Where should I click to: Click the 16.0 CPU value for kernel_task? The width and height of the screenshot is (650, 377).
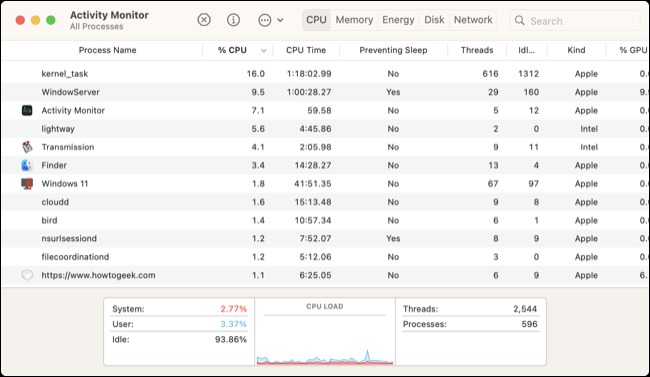tap(256, 73)
